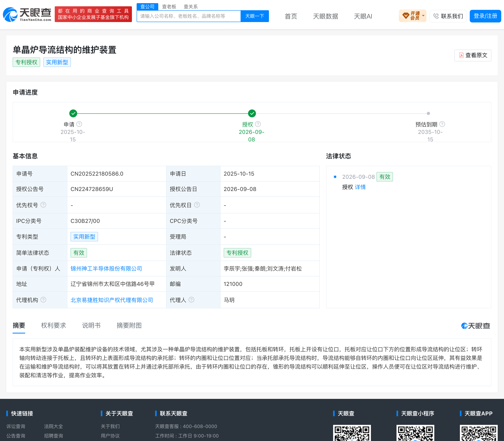The image size is (504, 441).
Task: Open 天眼AI in the navigation
Action: coord(363,16)
